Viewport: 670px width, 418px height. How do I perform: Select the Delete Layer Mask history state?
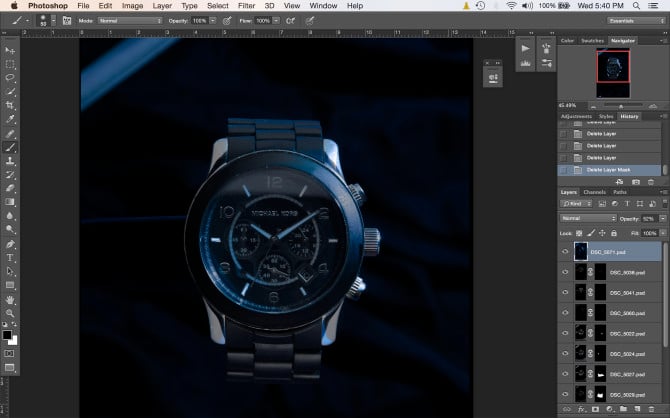[x=609, y=170]
